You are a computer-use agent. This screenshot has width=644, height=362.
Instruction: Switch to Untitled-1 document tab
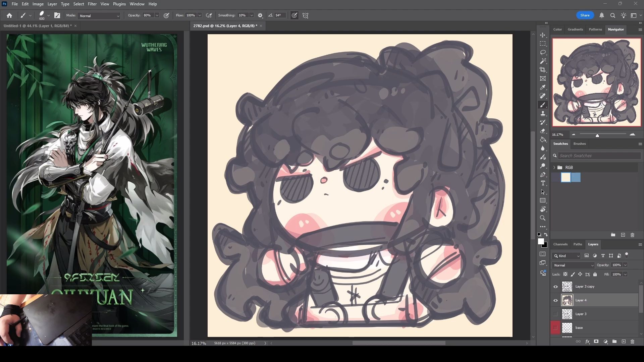(x=38, y=26)
